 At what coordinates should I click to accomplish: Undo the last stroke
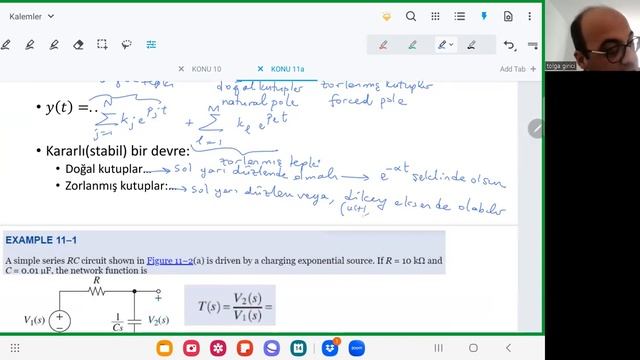coord(510,45)
